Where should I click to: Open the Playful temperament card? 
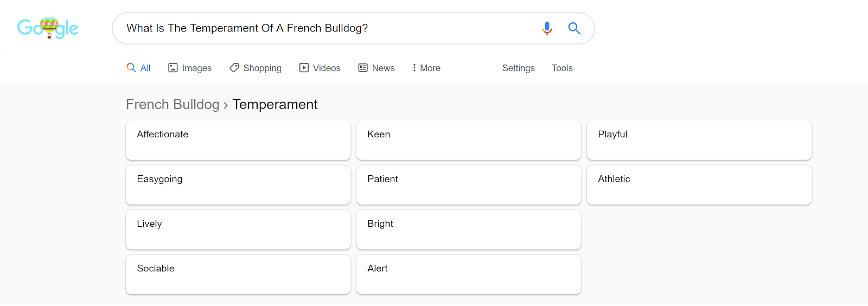coord(699,140)
